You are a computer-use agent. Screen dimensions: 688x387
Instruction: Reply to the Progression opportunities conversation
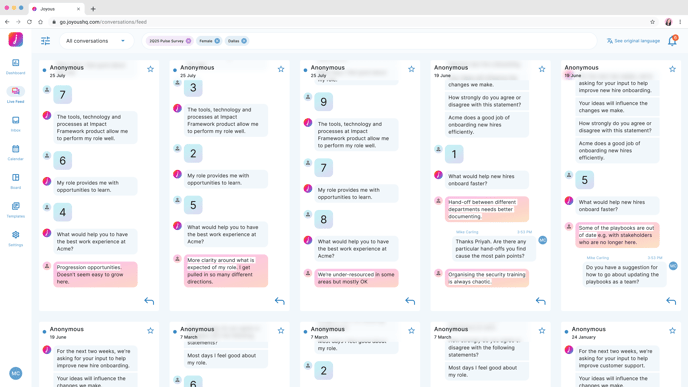click(149, 301)
